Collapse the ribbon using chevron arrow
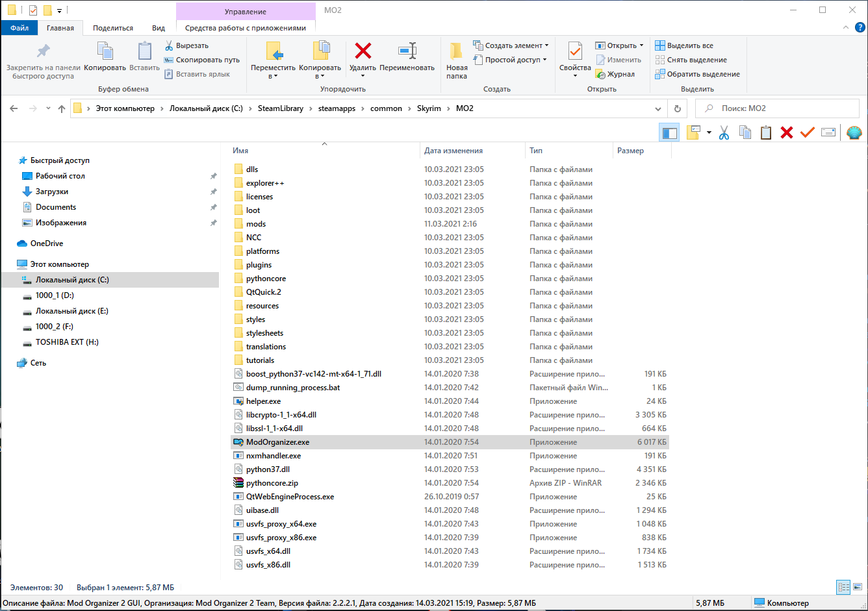This screenshot has height=611, width=868. point(845,27)
